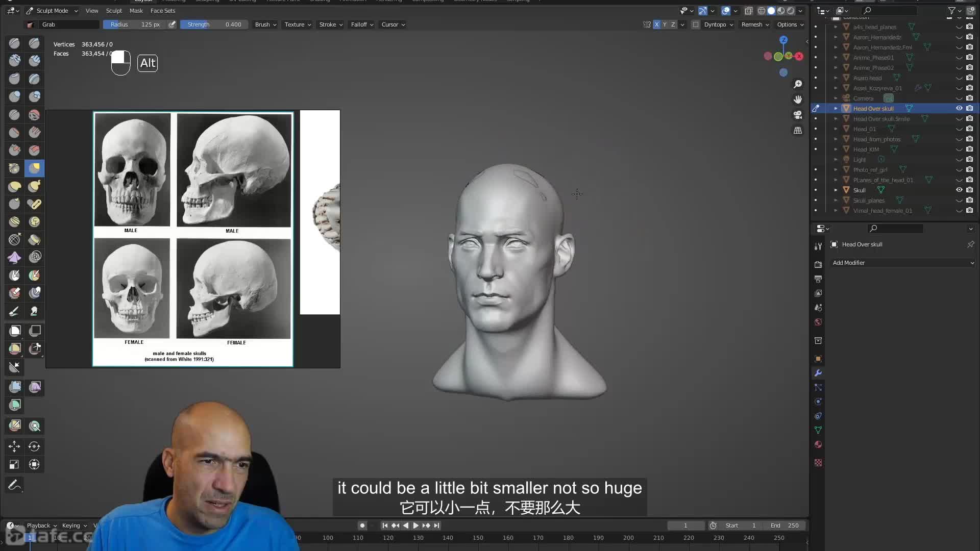The width and height of the screenshot is (980, 551).
Task: Open the Cursor dropdown
Action: [x=393, y=24]
